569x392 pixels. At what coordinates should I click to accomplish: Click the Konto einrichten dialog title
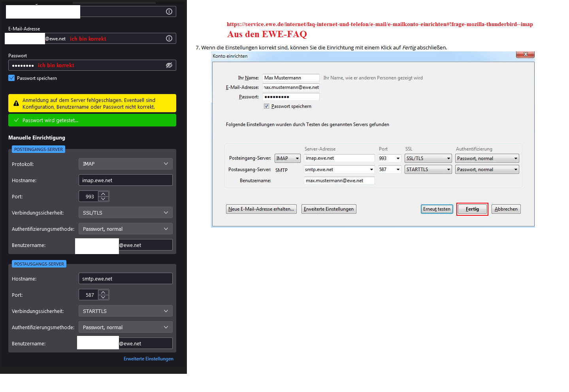tap(230, 56)
